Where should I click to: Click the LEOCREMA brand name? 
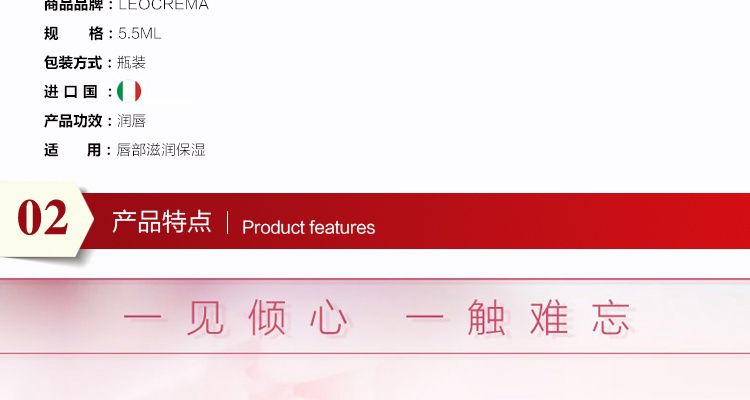(x=163, y=5)
